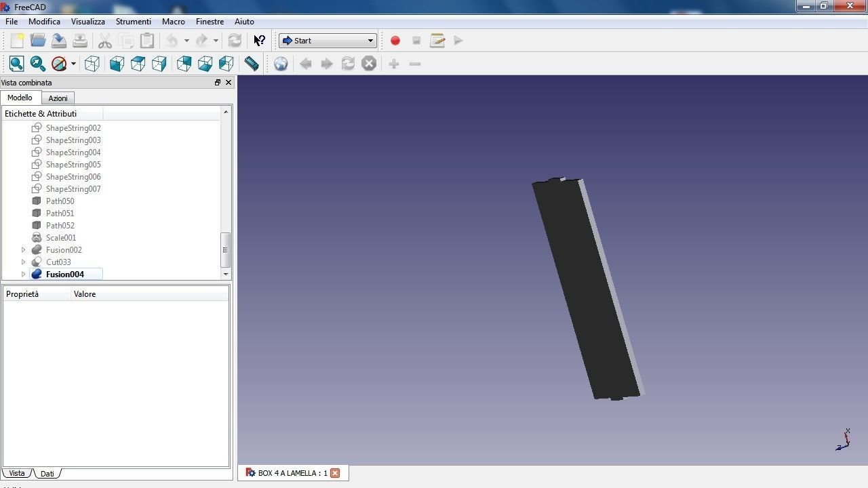Image resolution: width=868 pixels, height=488 pixels.
Task: Open the Modifica menu
Action: 44,22
